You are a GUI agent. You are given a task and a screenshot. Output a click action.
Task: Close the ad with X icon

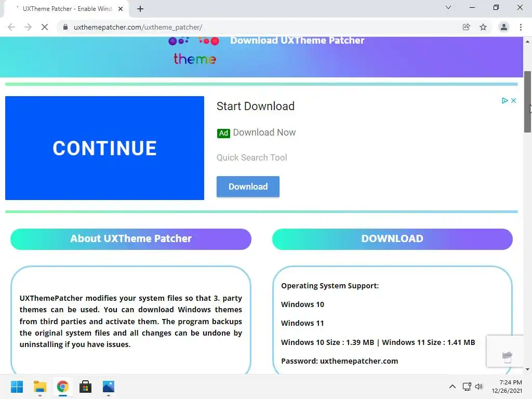tap(514, 100)
